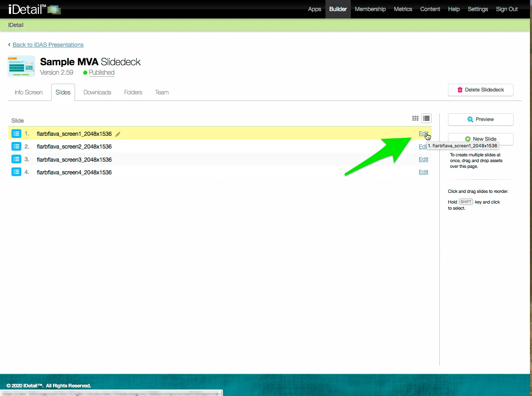
Task: Go to the Builder section
Action: [338, 9]
